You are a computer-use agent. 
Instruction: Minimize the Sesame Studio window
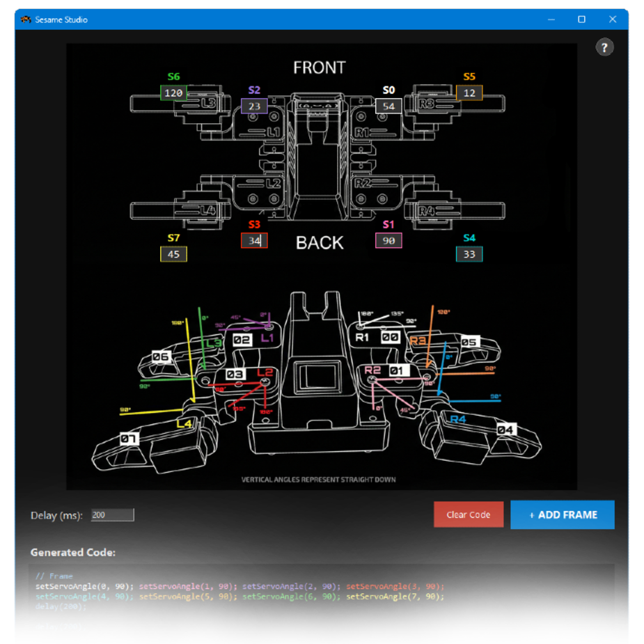[x=551, y=19]
